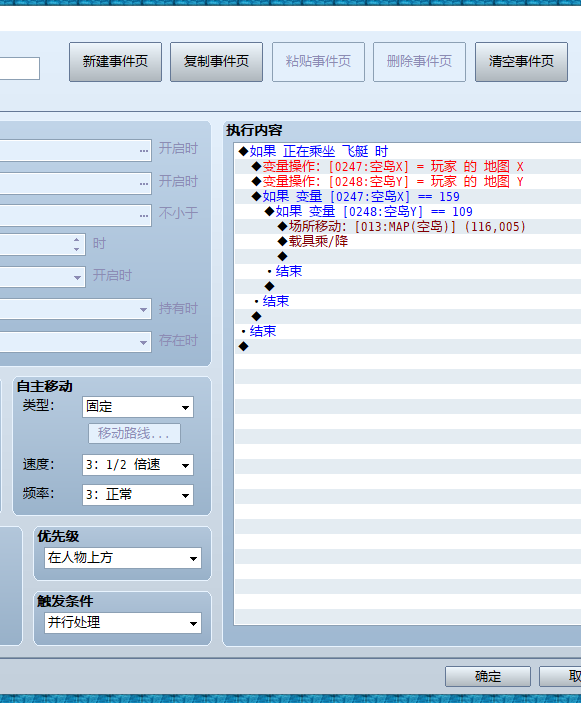581x703 pixels.
Task: Open the 速度 dropdown showing 3: 1/2 倍速
Action: [138, 465]
